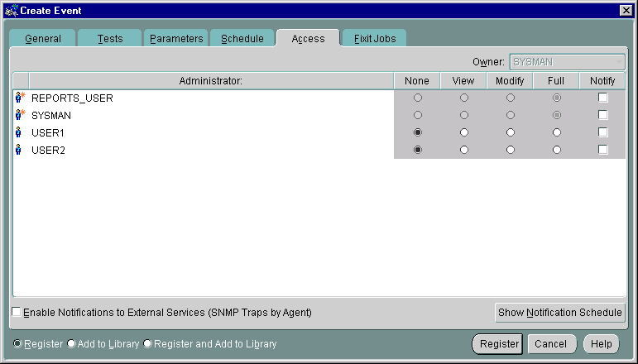Select View access for SYSMAN
The image size is (638, 364).
464,115
